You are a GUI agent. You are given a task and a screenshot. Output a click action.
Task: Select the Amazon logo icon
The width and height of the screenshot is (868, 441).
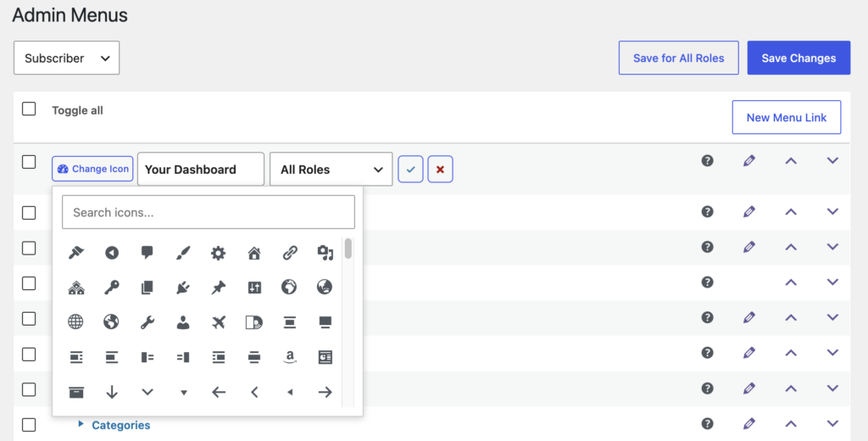[x=290, y=357]
